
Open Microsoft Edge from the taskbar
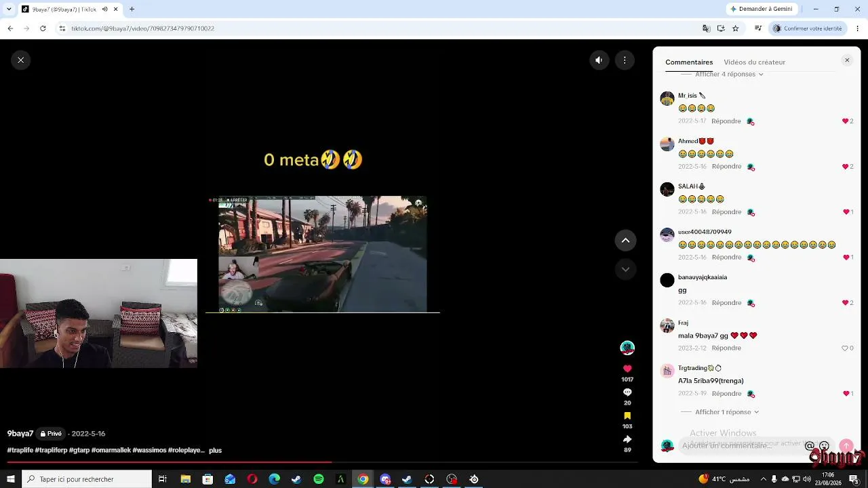(274, 479)
